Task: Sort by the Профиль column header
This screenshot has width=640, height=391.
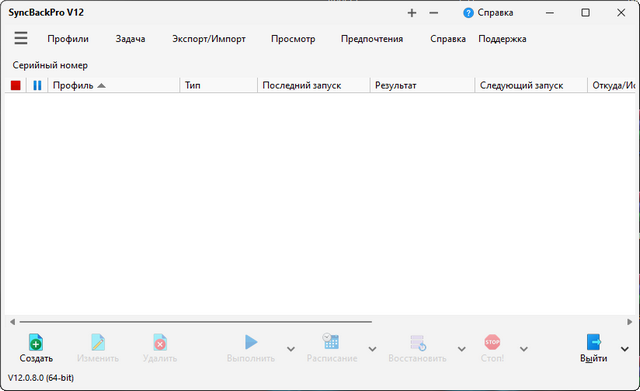Action: tap(114, 85)
